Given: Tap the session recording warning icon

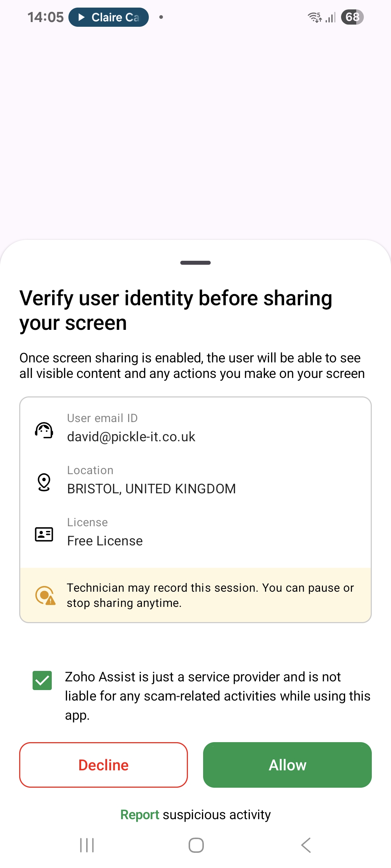Looking at the screenshot, I should point(45,595).
